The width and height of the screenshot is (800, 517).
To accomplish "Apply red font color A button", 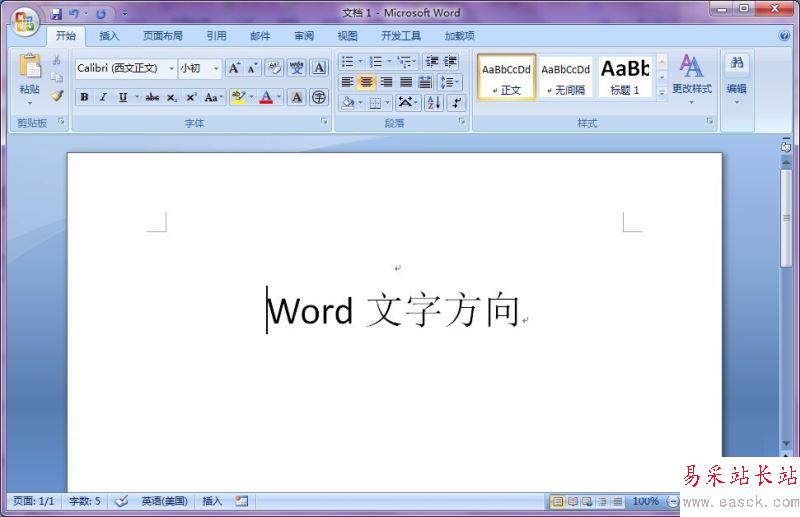I will (x=266, y=97).
